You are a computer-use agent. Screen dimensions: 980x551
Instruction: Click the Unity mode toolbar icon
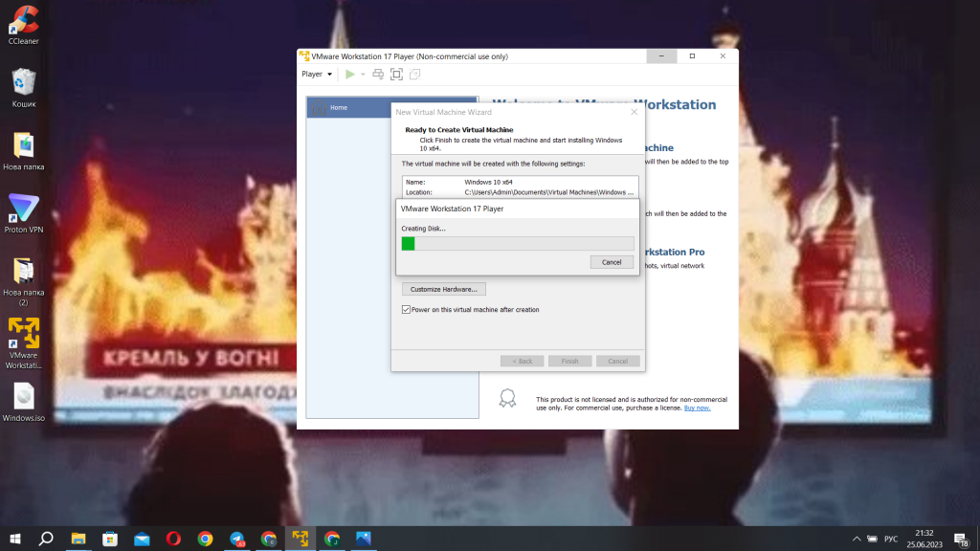tap(415, 74)
